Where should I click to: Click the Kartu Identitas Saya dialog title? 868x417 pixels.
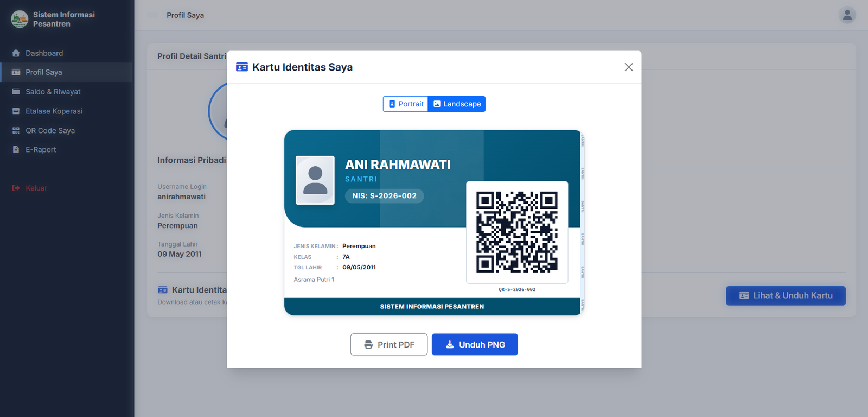point(303,67)
